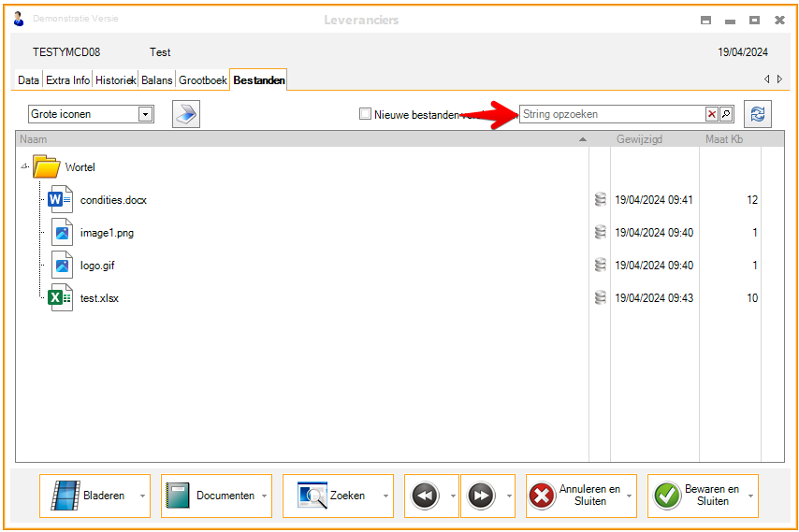Clear the search string with red X
The image size is (799, 532).
tap(712, 114)
